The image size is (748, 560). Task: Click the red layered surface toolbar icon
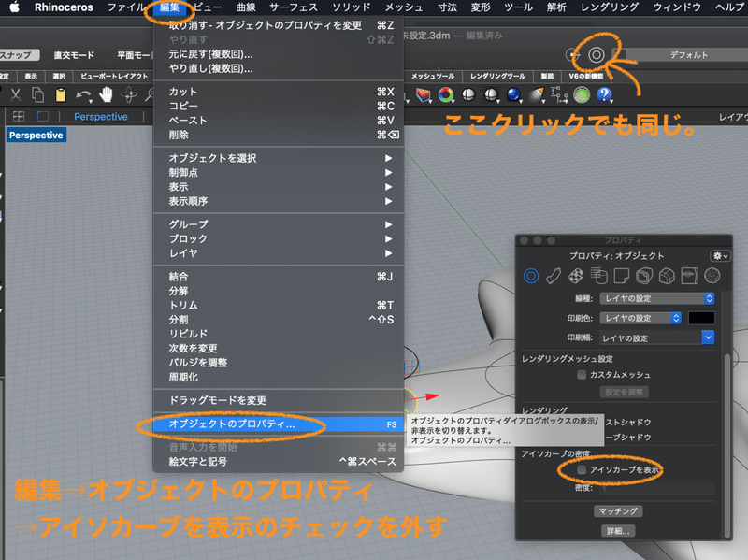[424, 95]
